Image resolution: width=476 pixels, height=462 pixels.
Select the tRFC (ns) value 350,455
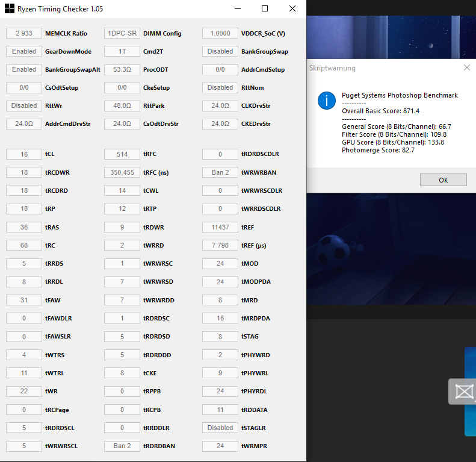[122, 172]
